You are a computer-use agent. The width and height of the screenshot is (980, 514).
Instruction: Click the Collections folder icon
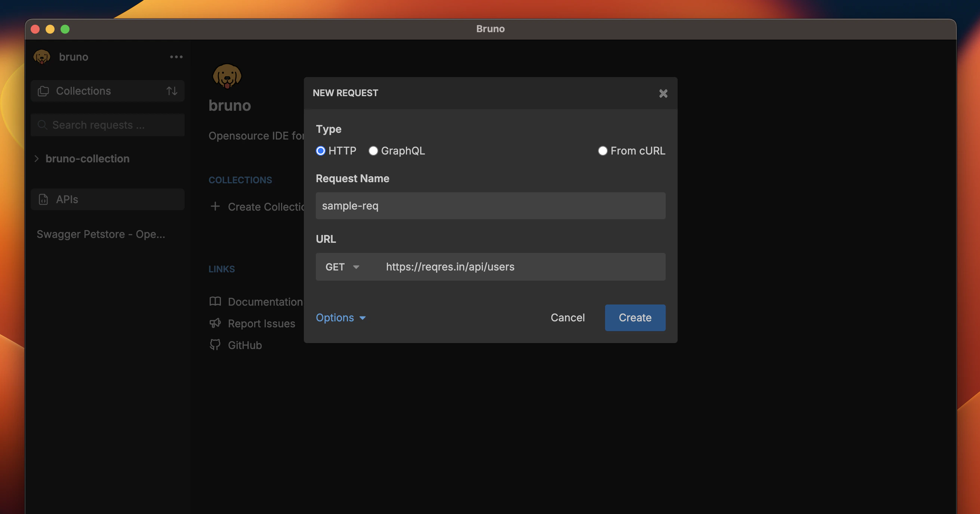43,91
